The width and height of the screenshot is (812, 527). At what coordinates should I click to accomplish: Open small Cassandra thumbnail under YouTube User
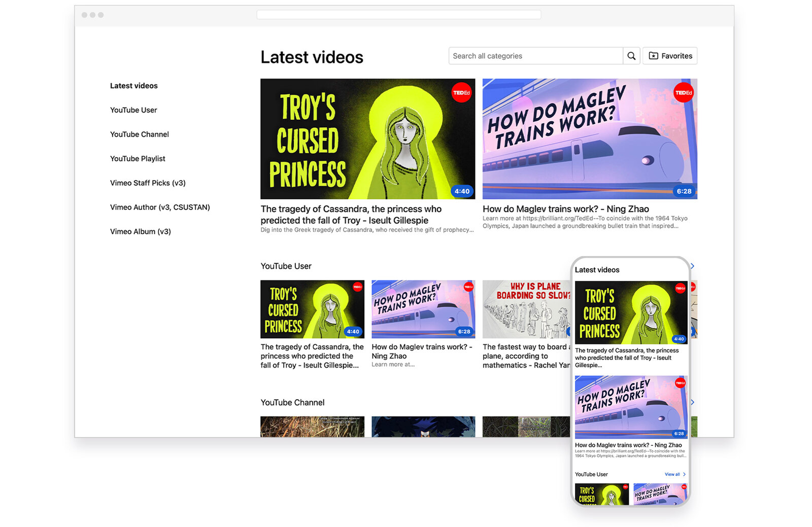coord(312,309)
